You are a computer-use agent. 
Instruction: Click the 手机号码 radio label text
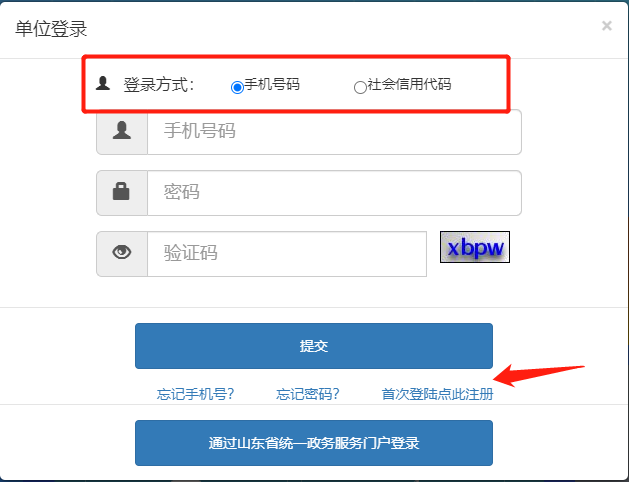(272, 84)
